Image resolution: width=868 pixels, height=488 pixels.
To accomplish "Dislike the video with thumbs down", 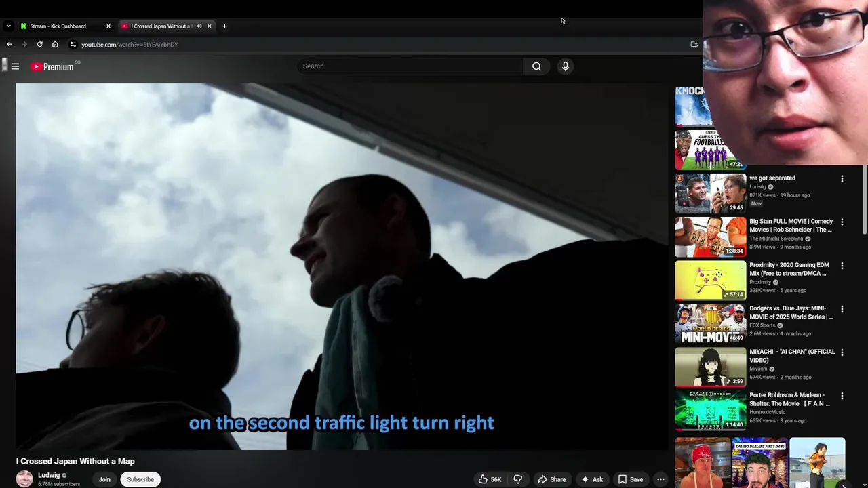I will [x=517, y=479].
